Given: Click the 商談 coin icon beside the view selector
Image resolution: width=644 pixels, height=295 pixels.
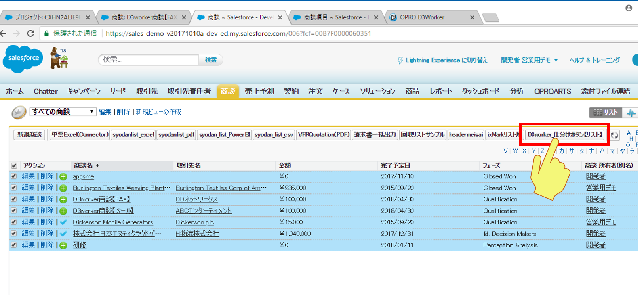Looking at the screenshot, I should (x=19, y=112).
